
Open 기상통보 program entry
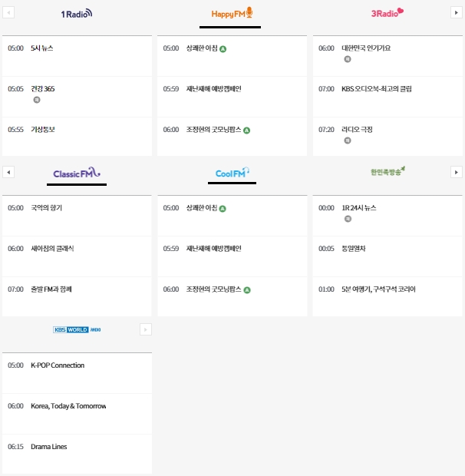(43, 130)
